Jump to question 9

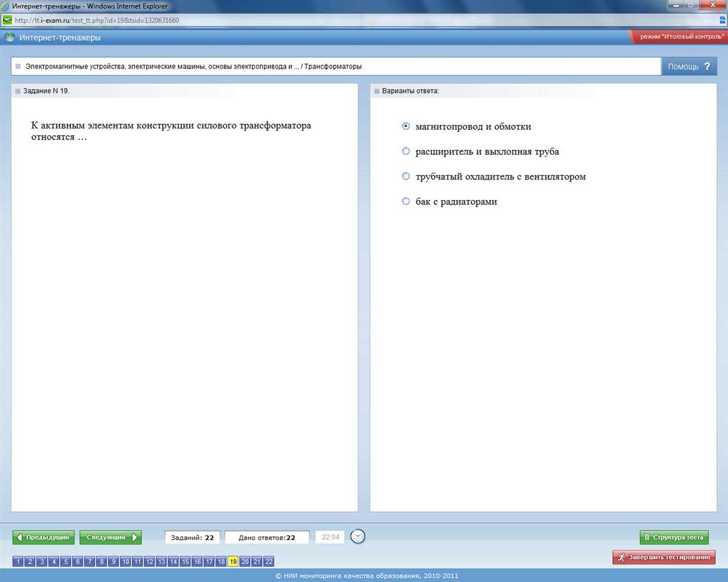point(113,561)
